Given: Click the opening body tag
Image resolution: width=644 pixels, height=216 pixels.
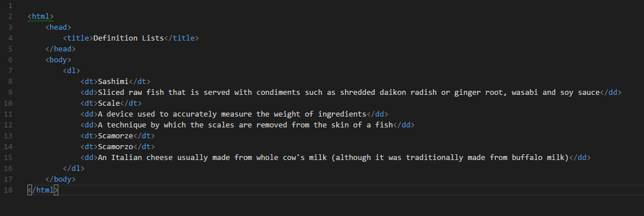Looking at the screenshot, I should click(58, 59).
